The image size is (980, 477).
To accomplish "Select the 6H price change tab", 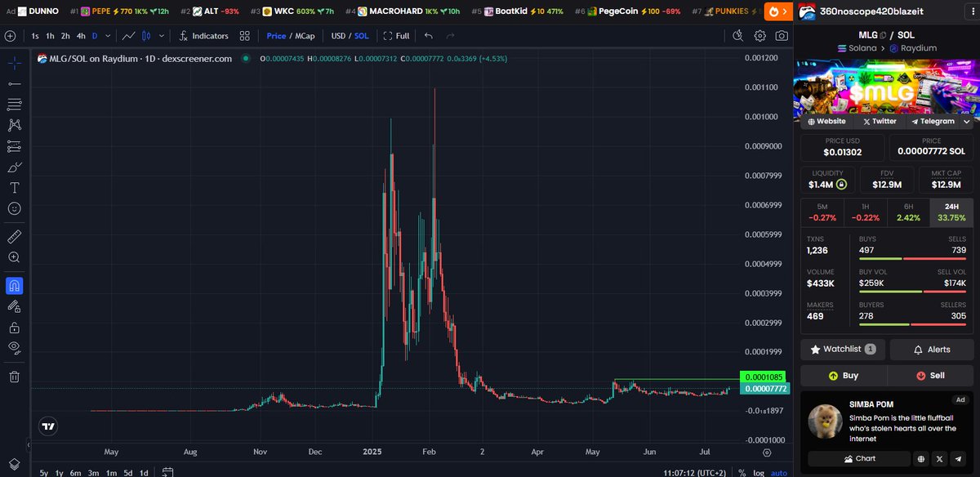I will (x=908, y=212).
